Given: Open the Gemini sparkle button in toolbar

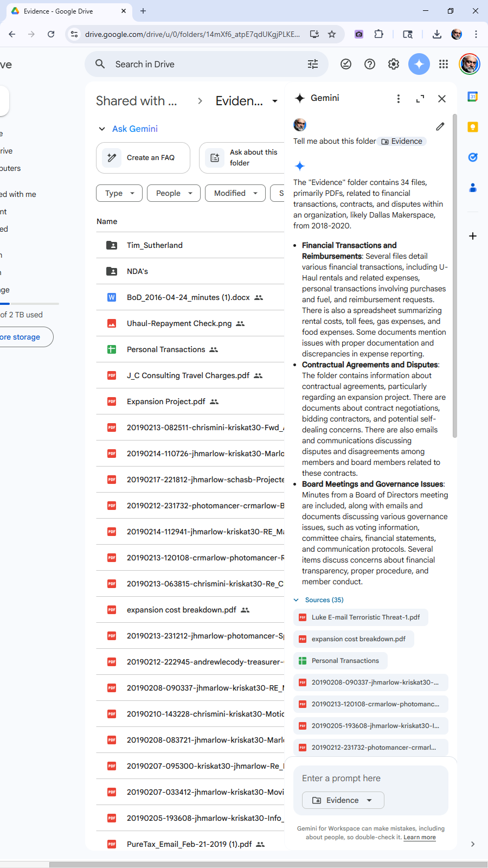Looking at the screenshot, I should [x=419, y=64].
